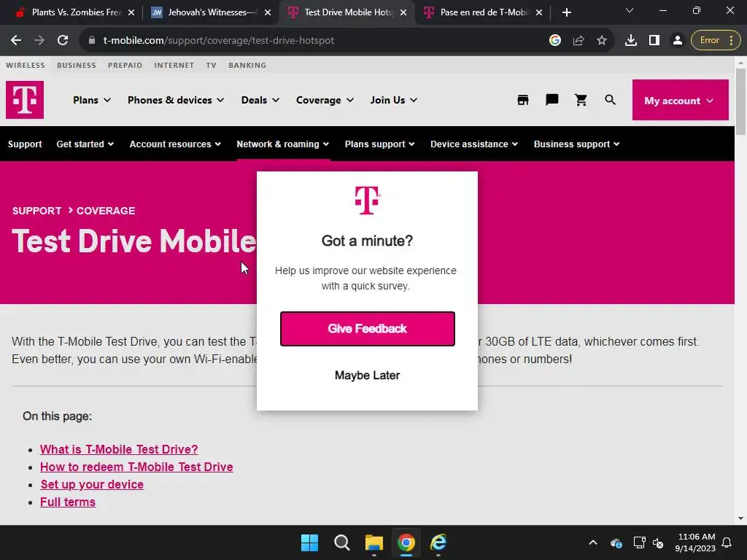The height and width of the screenshot is (560, 747).
Task: Toggle the Chrome side panel icon
Action: [654, 41]
